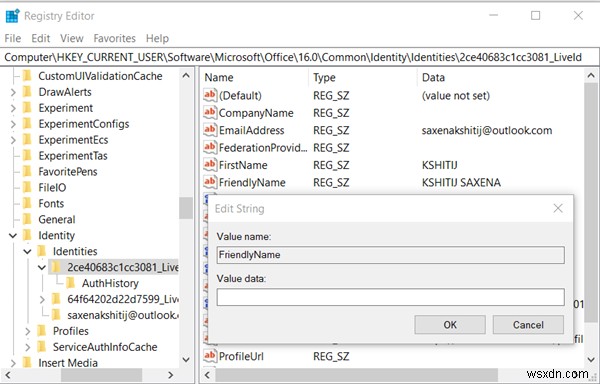Click the ProfileUrl value string icon
600x384 pixels.
[x=210, y=356]
